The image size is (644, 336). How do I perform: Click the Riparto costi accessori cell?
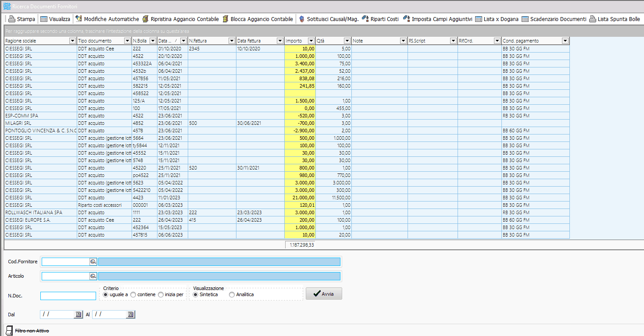pyautogui.click(x=104, y=205)
